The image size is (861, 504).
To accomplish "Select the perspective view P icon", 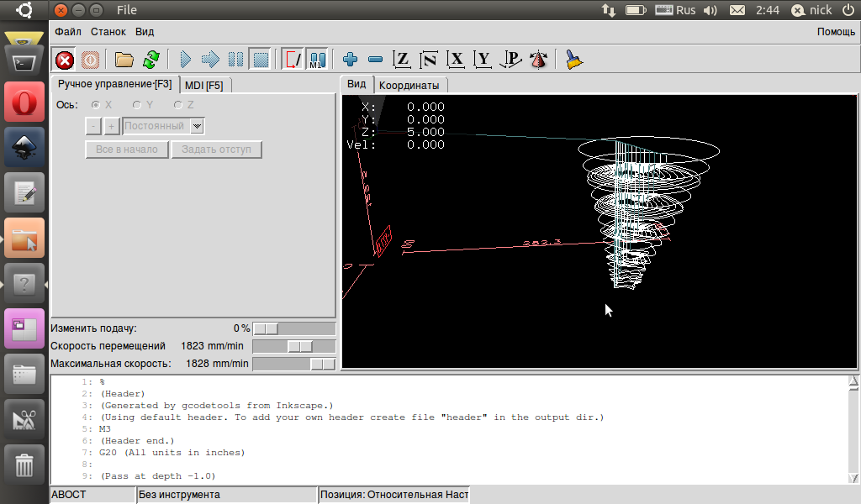I will 510,60.
